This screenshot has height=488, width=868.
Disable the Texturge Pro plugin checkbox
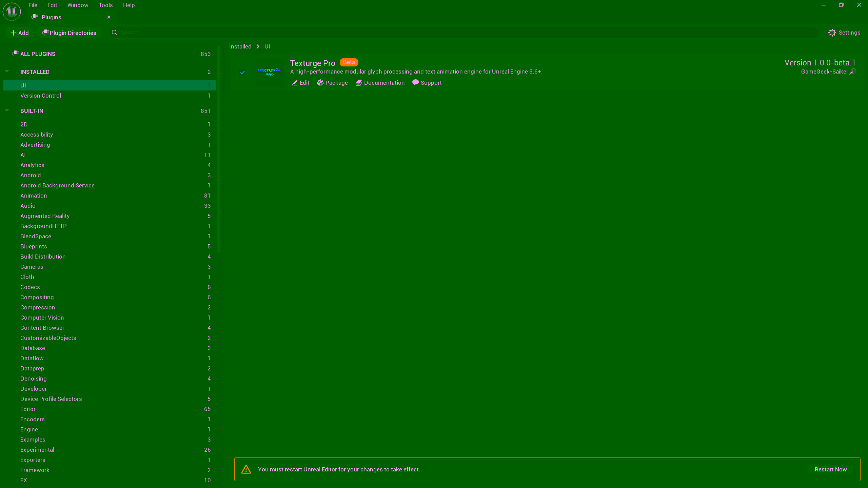[x=242, y=72]
